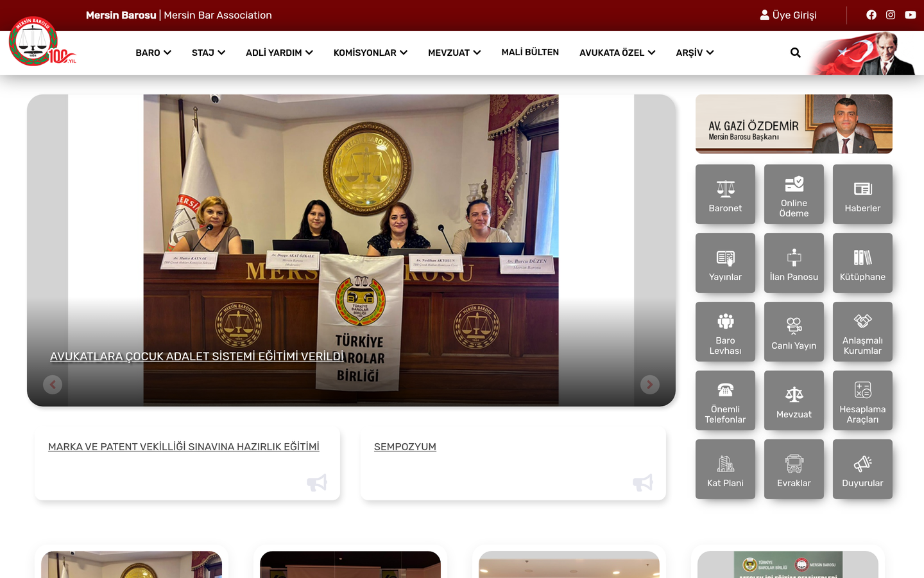Open the Facebook page icon

[871, 15]
